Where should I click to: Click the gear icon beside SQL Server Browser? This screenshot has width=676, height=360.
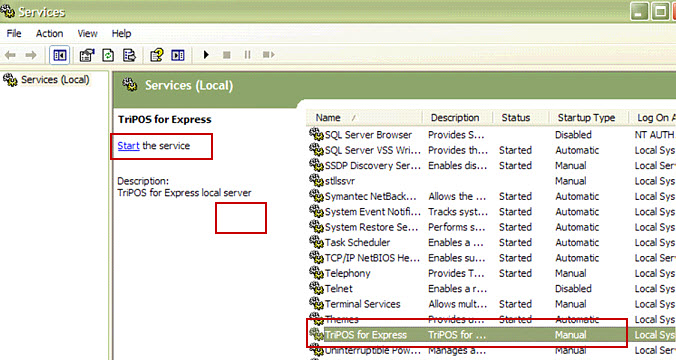click(x=316, y=134)
